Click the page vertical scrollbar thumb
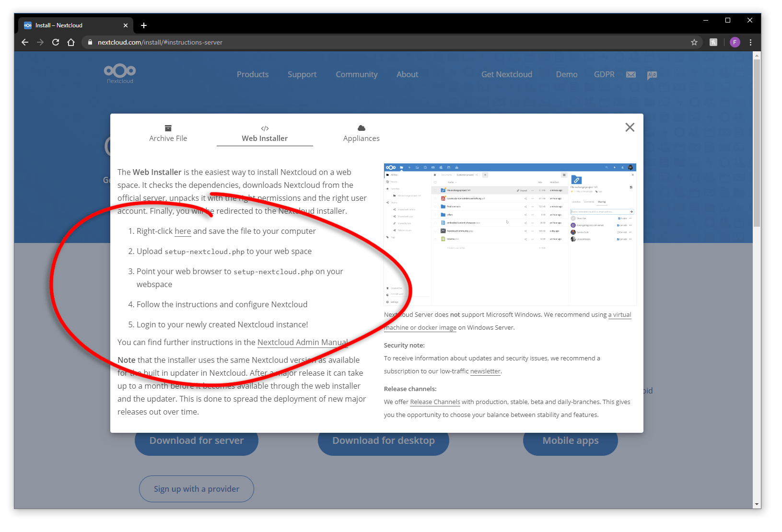Viewport: 782px width, 532px height. point(757,143)
